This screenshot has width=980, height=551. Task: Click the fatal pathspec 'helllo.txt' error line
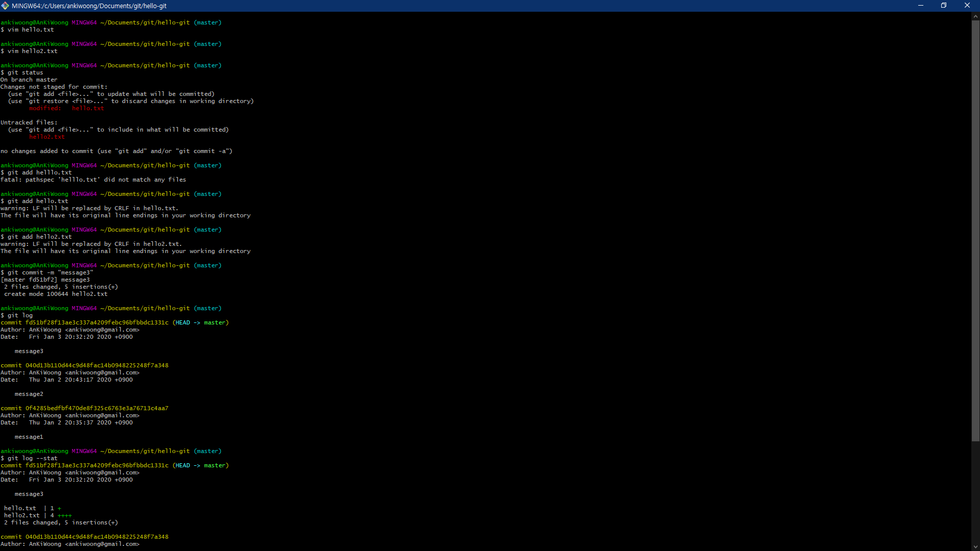pyautogui.click(x=93, y=180)
